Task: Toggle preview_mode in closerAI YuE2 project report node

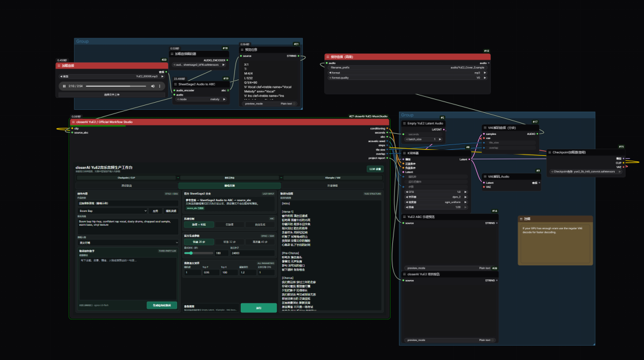Action: coord(450,340)
